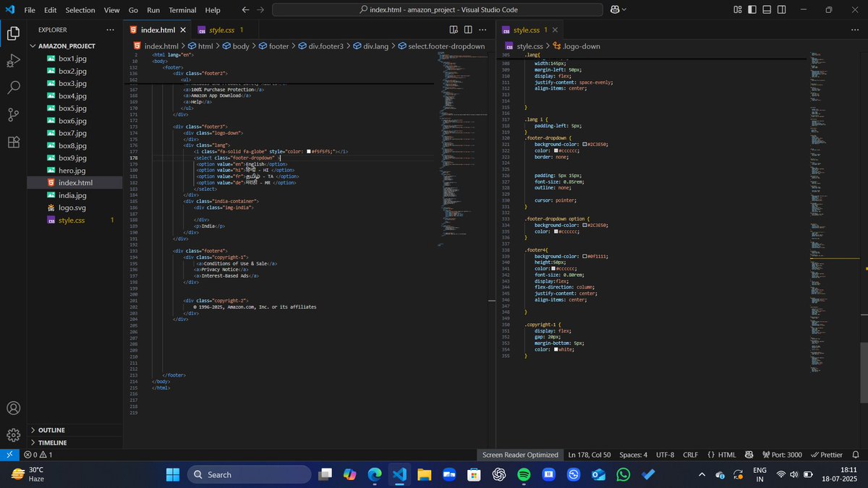The image size is (868, 488).
Task: Open the Source Control view
Action: pos(13,115)
